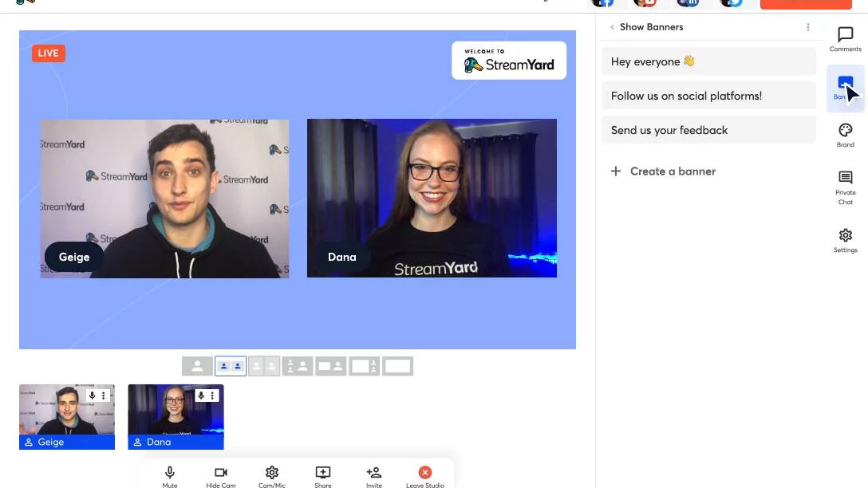Open Settings in the right sidebar
The height and width of the screenshot is (488, 868).
tap(845, 239)
